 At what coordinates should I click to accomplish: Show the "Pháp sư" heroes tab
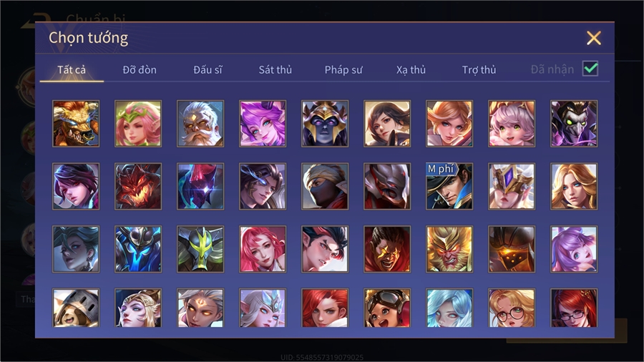coord(343,70)
